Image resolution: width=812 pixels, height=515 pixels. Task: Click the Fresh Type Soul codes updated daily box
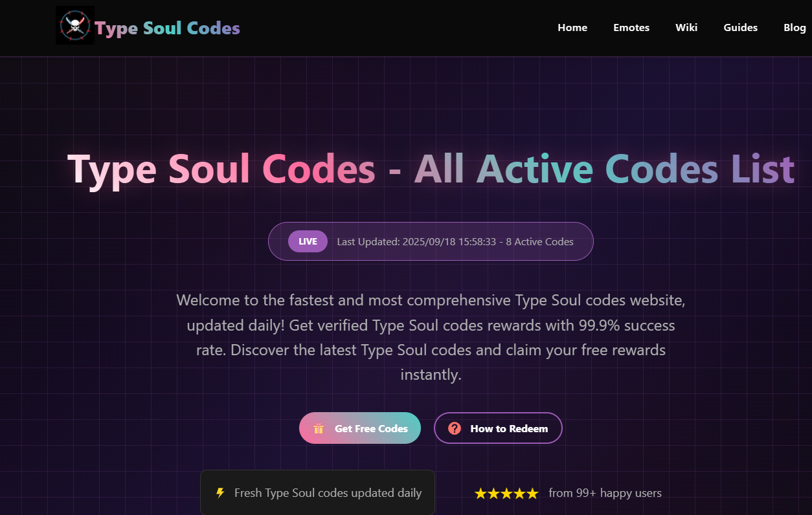pyautogui.click(x=317, y=493)
